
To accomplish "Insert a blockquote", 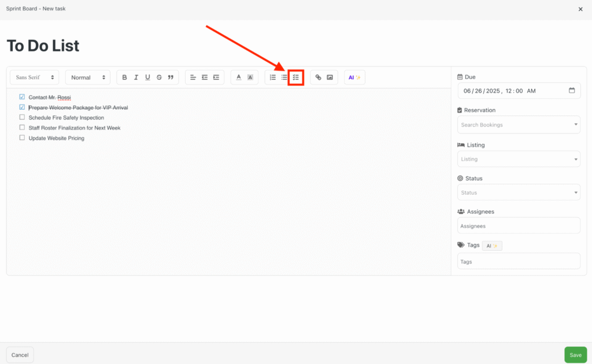I will click(171, 77).
